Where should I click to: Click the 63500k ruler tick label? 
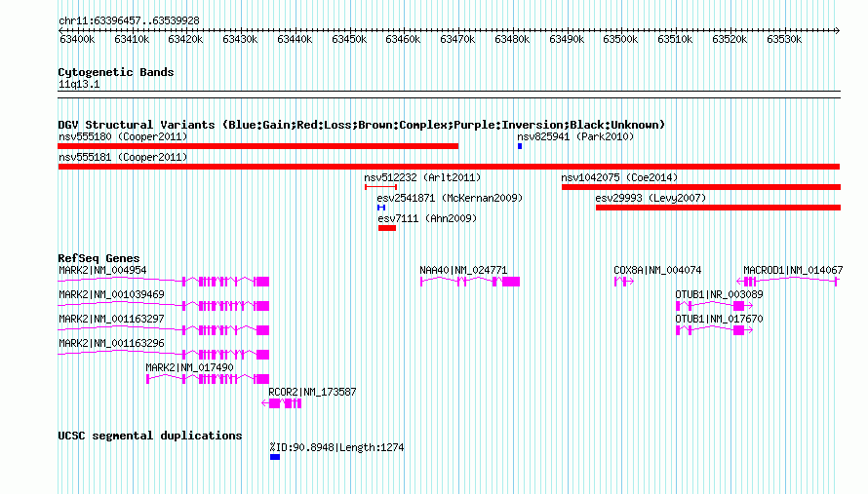(x=620, y=39)
